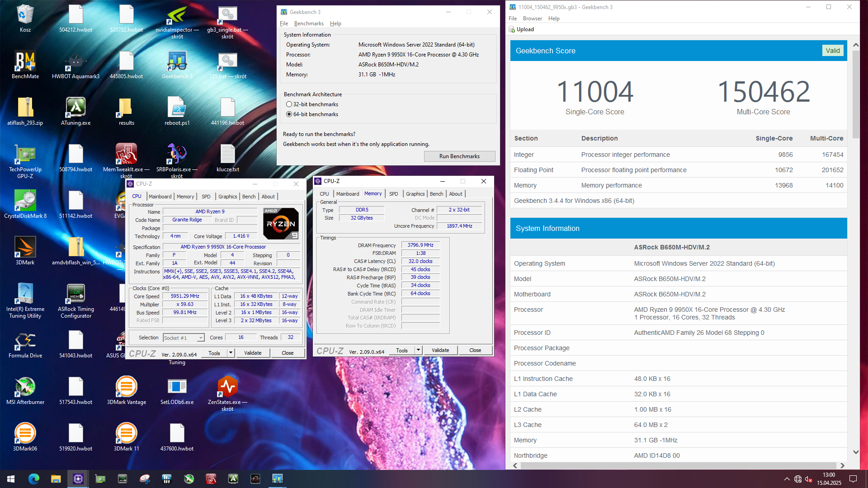The image size is (868, 488).
Task: Open Browser menu in results window
Action: click(x=532, y=19)
